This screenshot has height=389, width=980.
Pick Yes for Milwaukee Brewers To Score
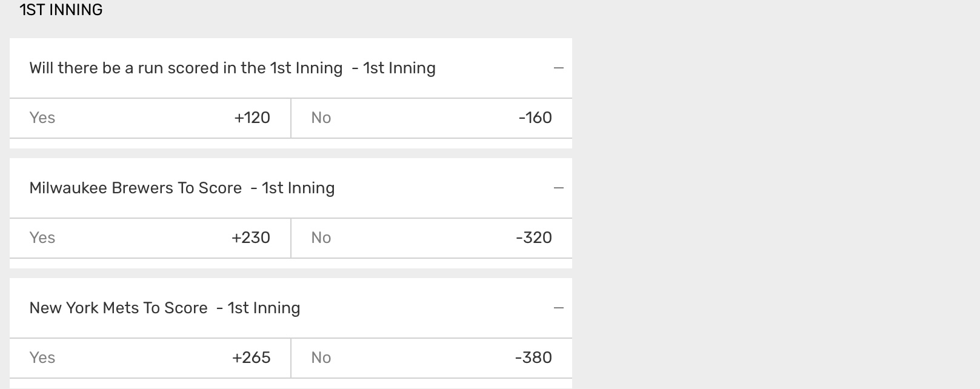pyautogui.click(x=150, y=238)
